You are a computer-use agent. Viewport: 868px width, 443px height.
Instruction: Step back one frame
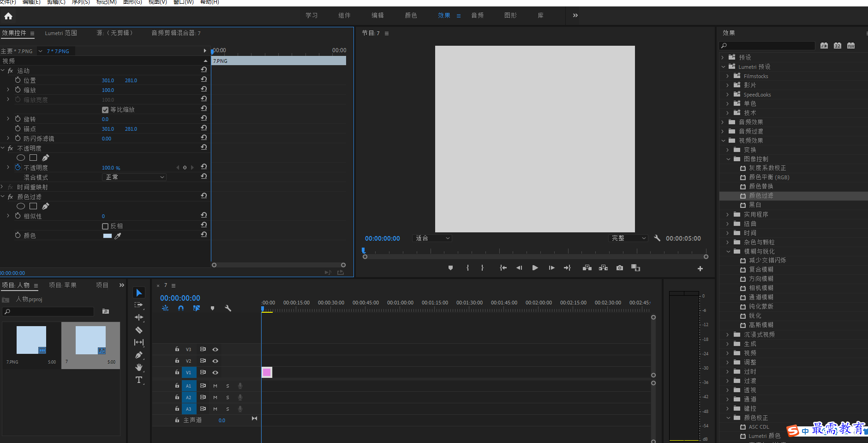pyautogui.click(x=519, y=268)
